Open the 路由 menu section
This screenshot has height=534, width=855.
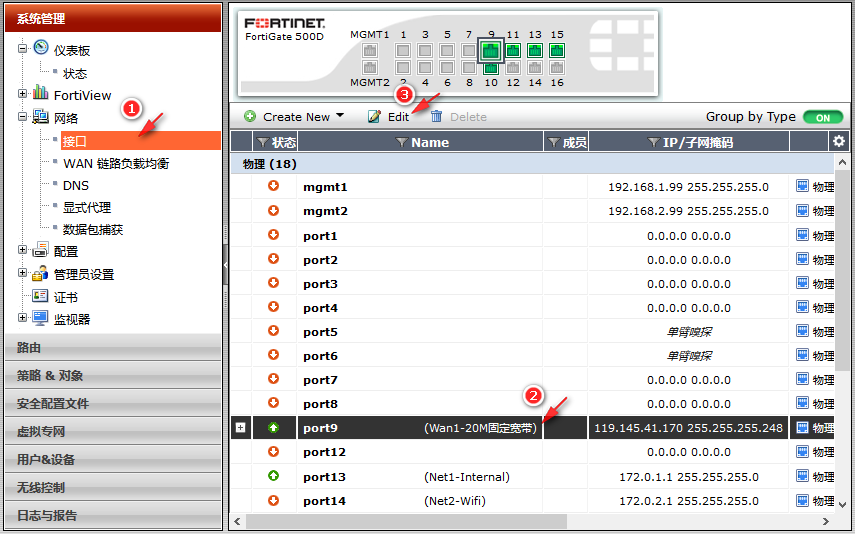[113, 347]
